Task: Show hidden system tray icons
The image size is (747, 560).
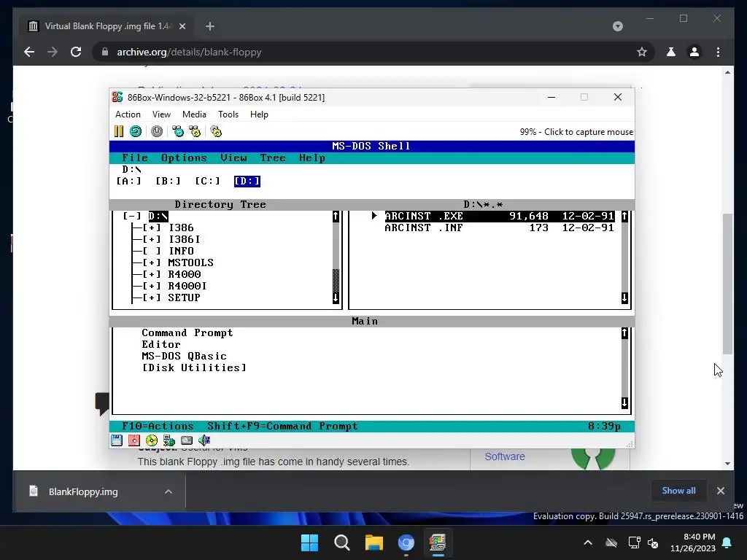Action: pyautogui.click(x=588, y=542)
